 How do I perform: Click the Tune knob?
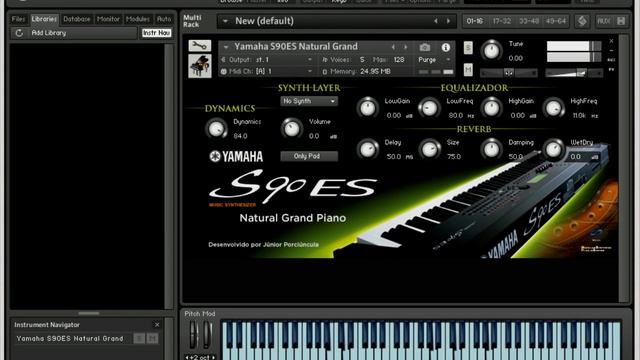(x=491, y=51)
